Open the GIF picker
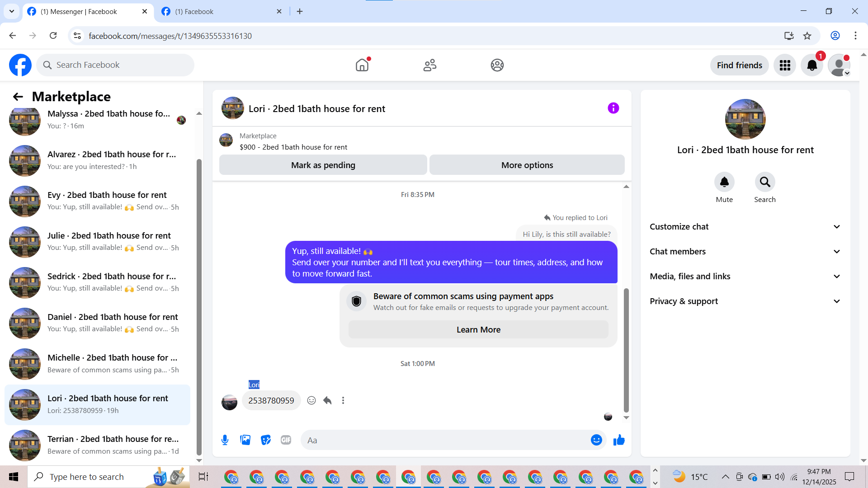The width and height of the screenshot is (868, 488). (286, 440)
